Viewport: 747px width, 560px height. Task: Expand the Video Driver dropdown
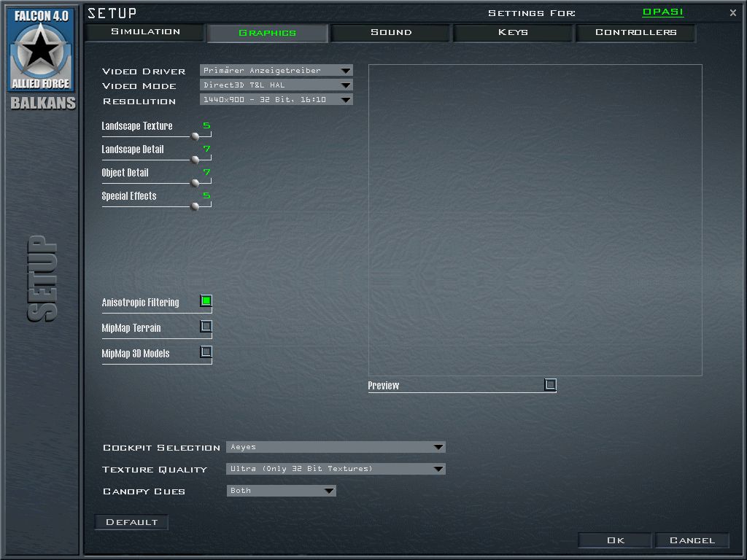point(276,71)
